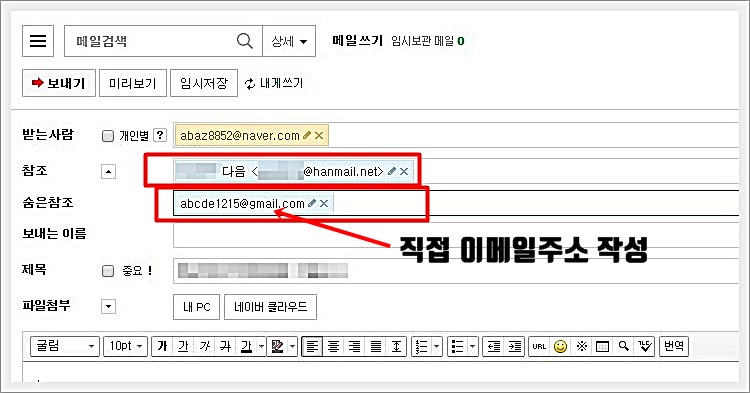Click the 제목 subject field

[x=456, y=271]
